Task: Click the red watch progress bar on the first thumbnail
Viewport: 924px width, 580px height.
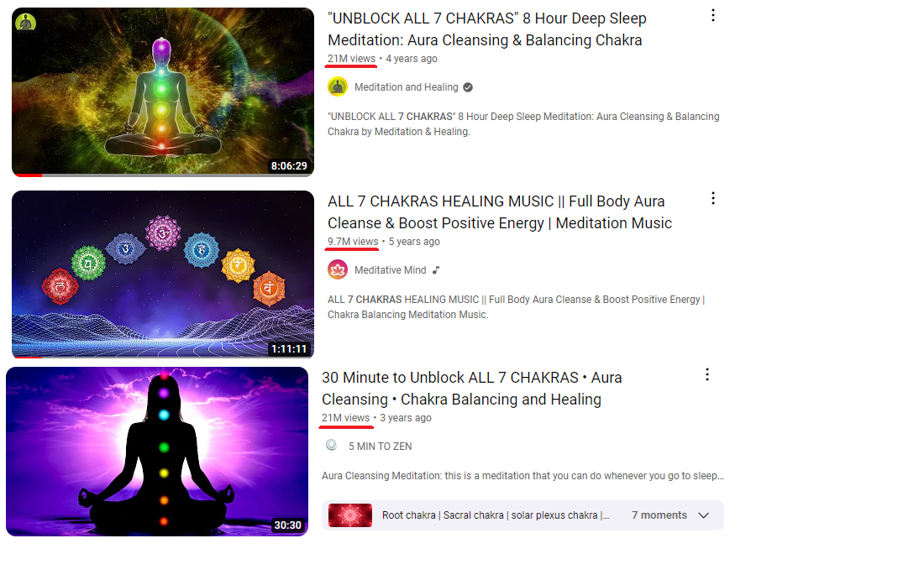Action: [x=28, y=175]
